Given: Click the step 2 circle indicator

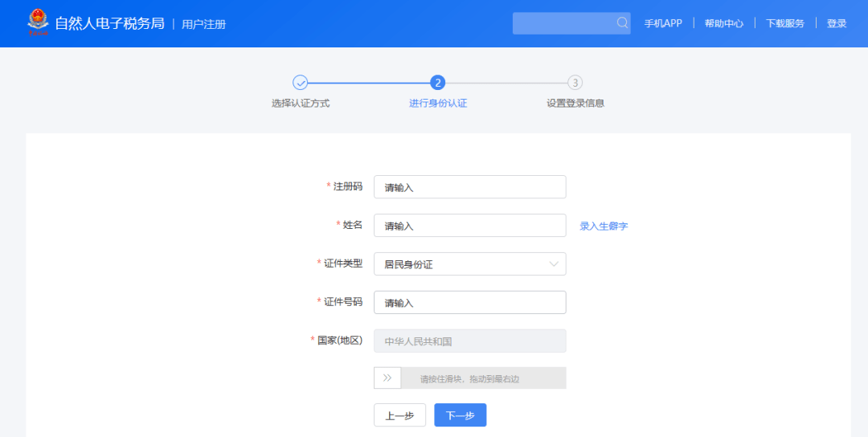Looking at the screenshot, I should (x=437, y=83).
